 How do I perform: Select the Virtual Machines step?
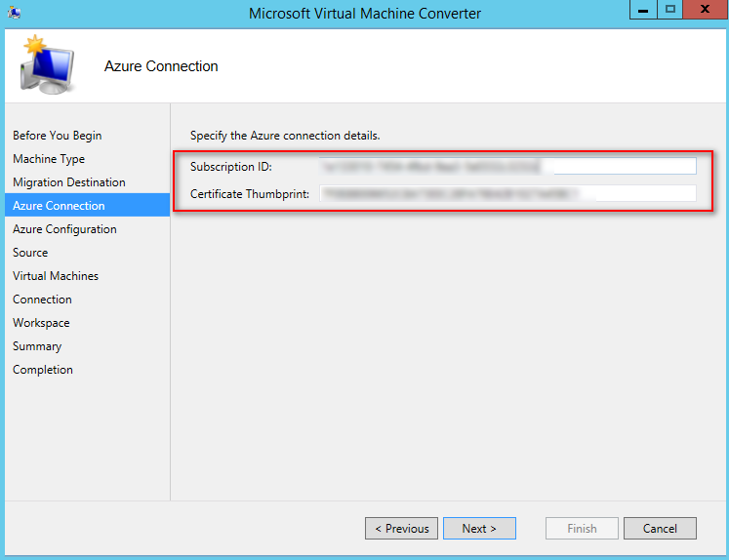56,276
